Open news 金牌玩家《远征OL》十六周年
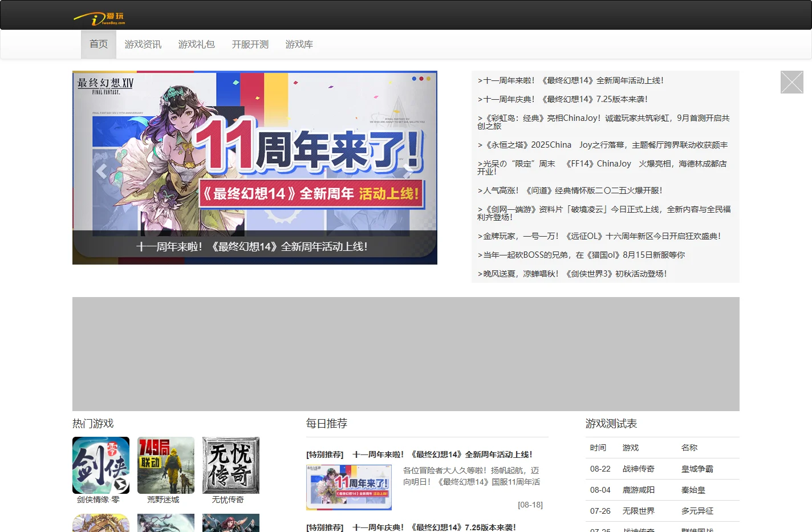The height and width of the screenshot is (532, 812). click(599, 236)
